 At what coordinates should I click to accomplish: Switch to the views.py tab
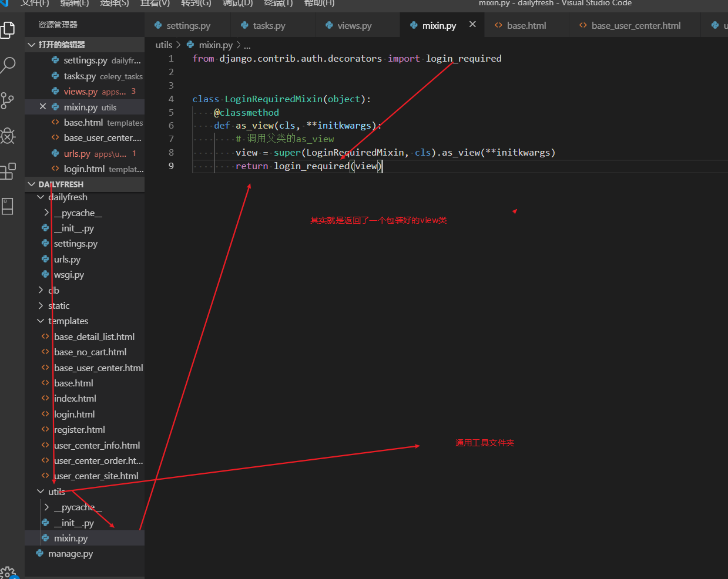tap(354, 26)
